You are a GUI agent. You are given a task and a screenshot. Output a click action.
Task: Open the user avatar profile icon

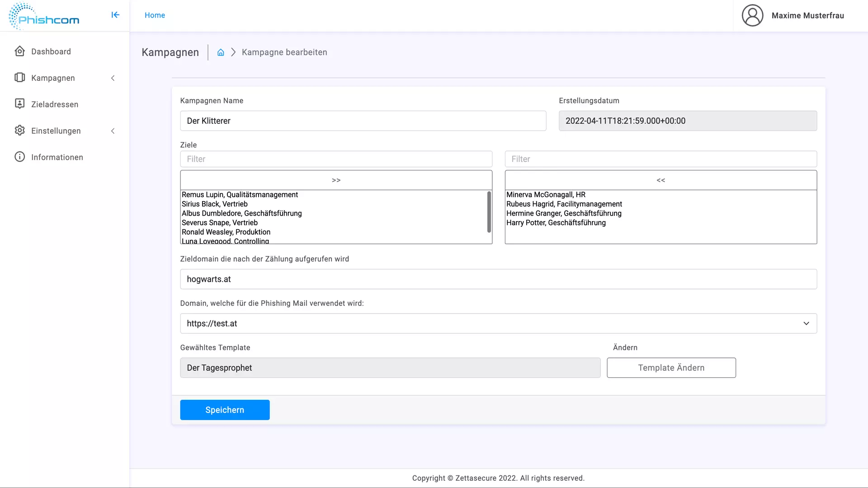point(752,15)
